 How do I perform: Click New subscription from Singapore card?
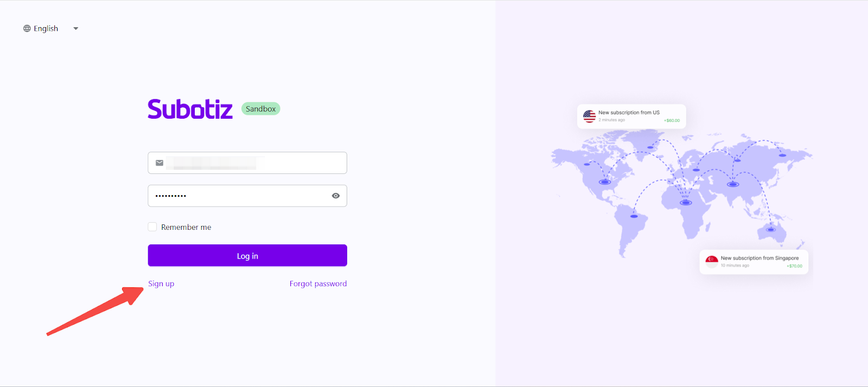point(754,262)
